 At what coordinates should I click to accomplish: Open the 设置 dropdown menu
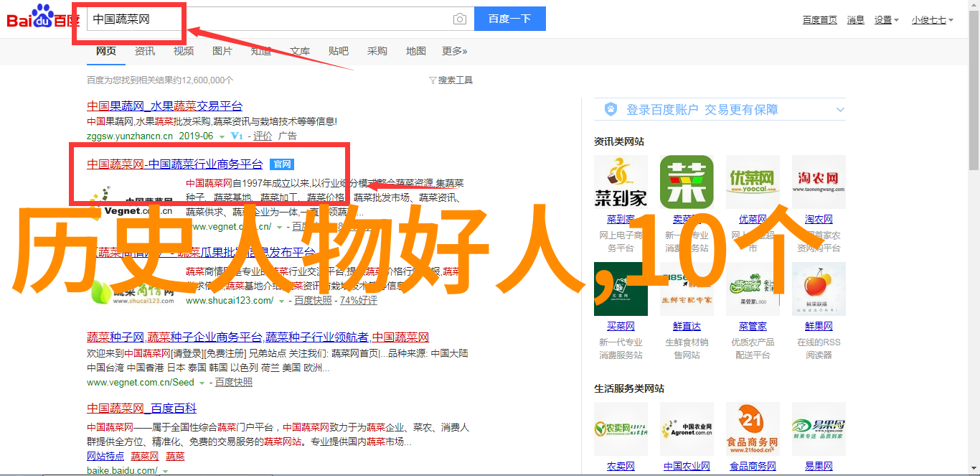click(x=886, y=20)
